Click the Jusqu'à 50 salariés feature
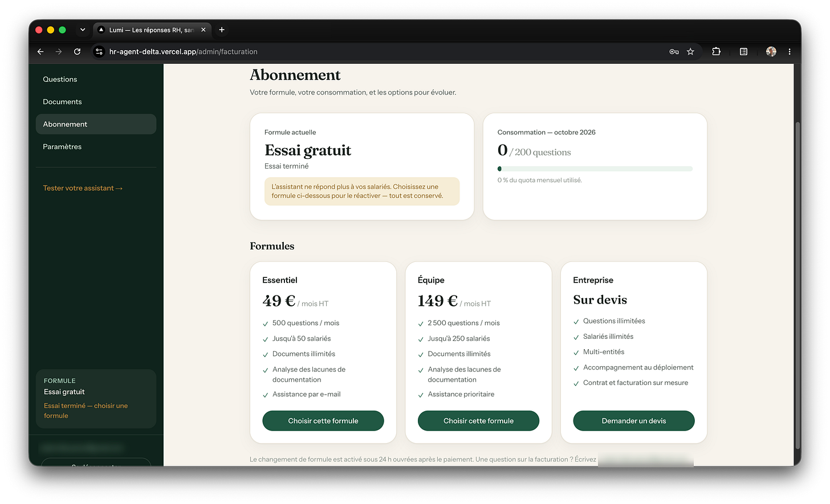Screen dimensions: 830x504 click(302, 338)
